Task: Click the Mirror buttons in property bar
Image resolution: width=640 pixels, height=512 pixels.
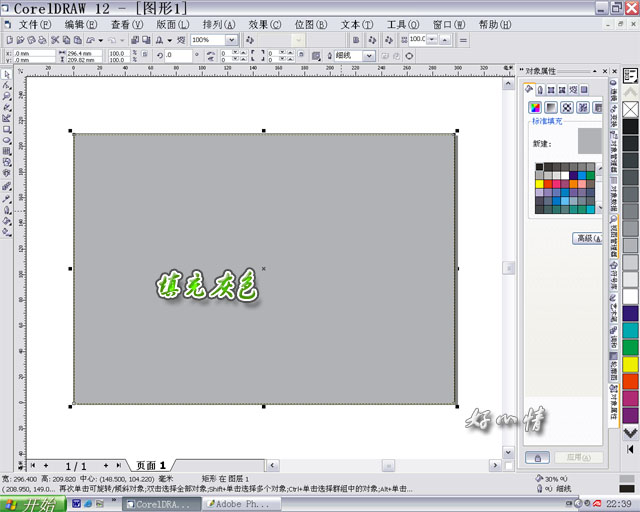Action: click(x=211, y=56)
